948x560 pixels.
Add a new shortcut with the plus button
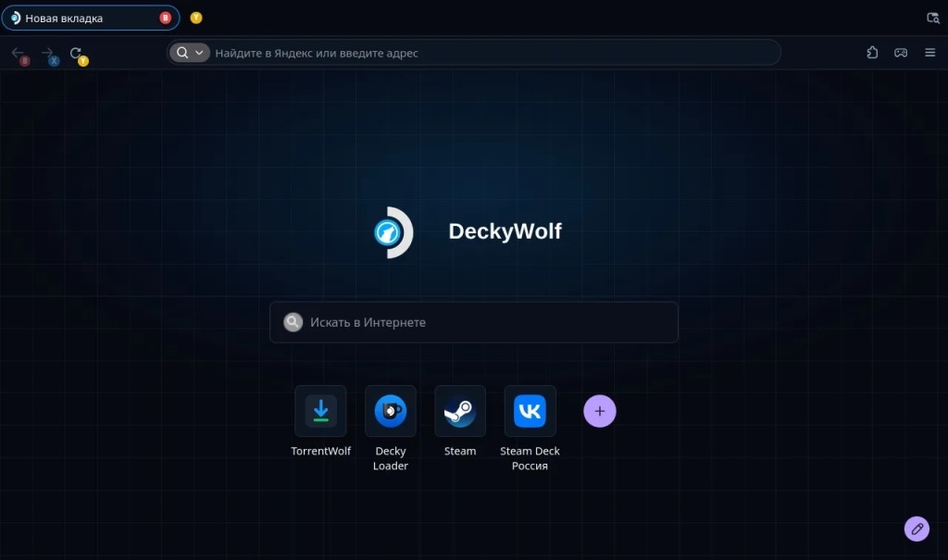pyautogui.click(x=600, y=411)
